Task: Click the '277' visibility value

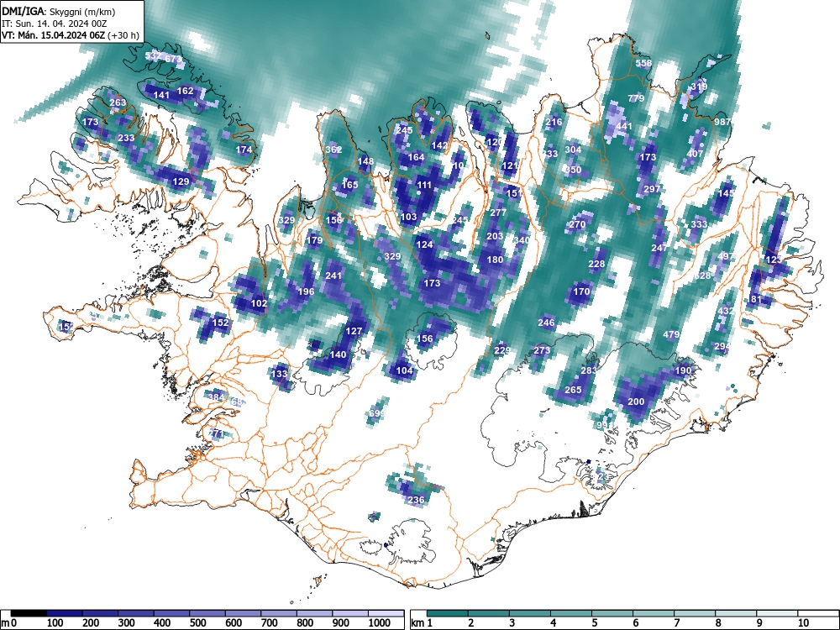Action: pyautogui.click(x=498, y=213)
